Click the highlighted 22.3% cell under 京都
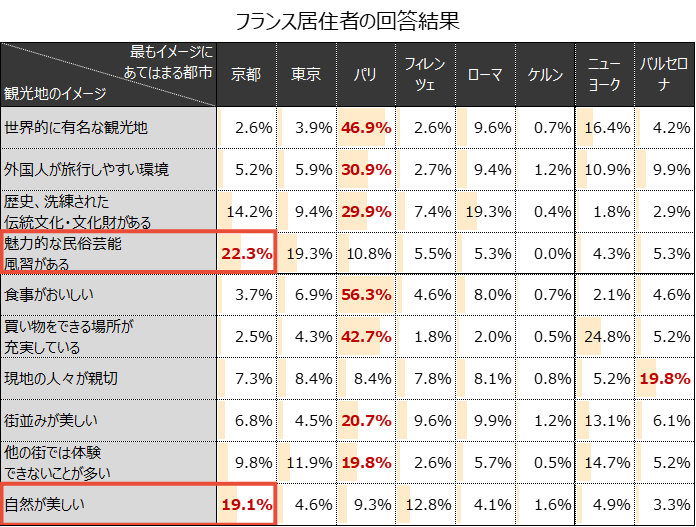The image size is (696, 527). [246, 253]
